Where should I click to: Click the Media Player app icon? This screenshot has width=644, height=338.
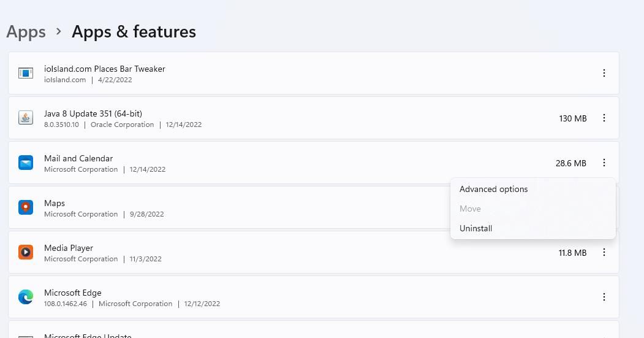[26, 252]
